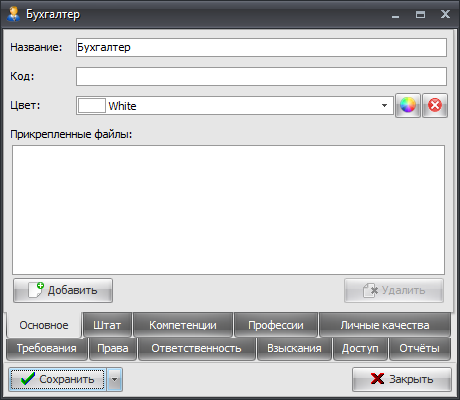Clear color with the red X button
This screenshot has width=460, height=400.
435,106
